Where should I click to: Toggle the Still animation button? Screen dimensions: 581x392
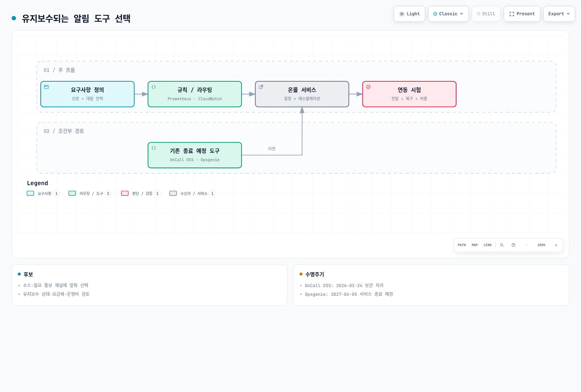486,14
